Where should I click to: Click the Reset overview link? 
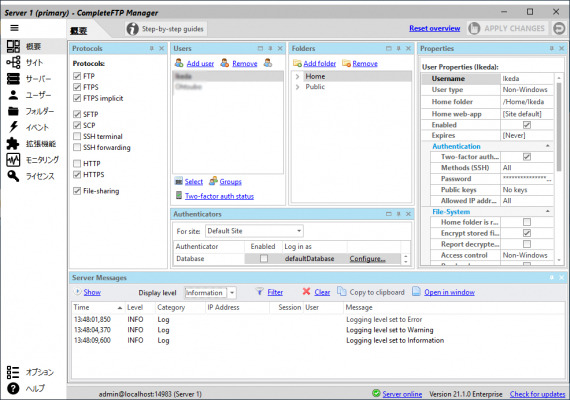(x=434, y=28)
